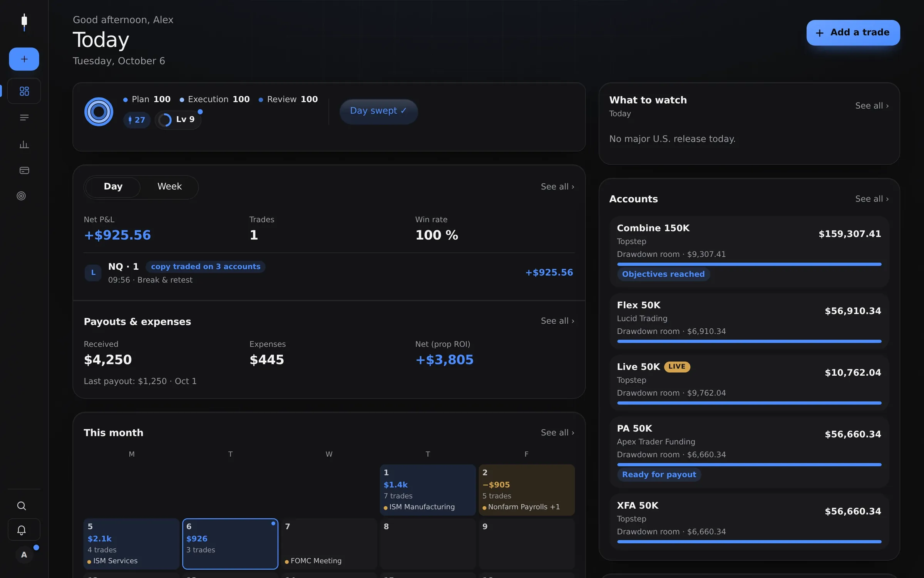Open the card payouts icon in sidebar
Viewport: 924px width, 578px height.
[x=24, y=170]
